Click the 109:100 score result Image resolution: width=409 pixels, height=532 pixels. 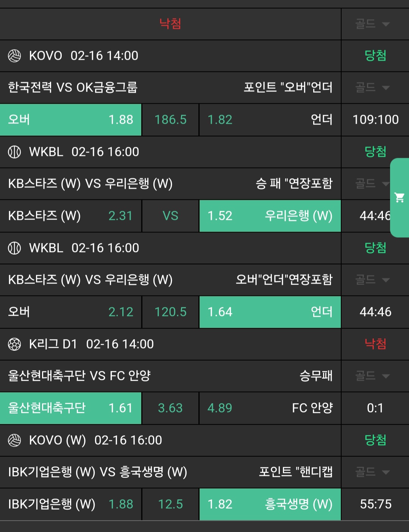click(375, 120)
